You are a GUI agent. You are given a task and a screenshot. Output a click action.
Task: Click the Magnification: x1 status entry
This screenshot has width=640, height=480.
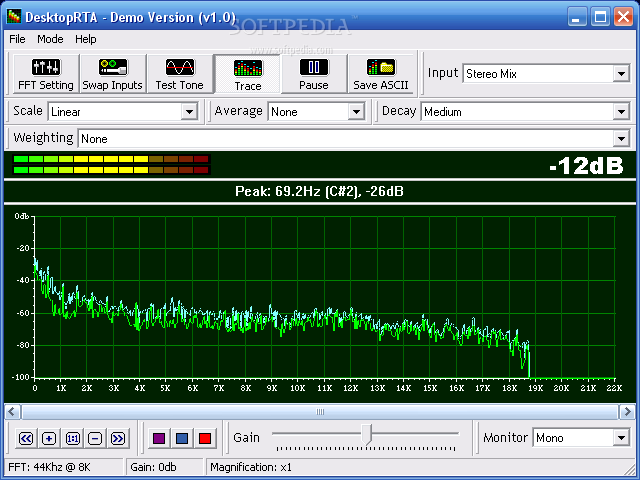coord(251,467)
